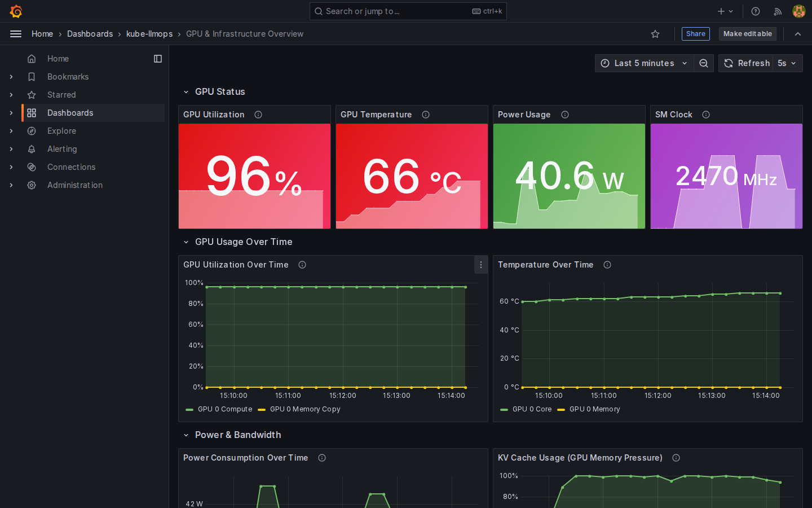Open the hamburger navigation menu icon
Viewport: 812px width, 508px height.
(16, 34)
